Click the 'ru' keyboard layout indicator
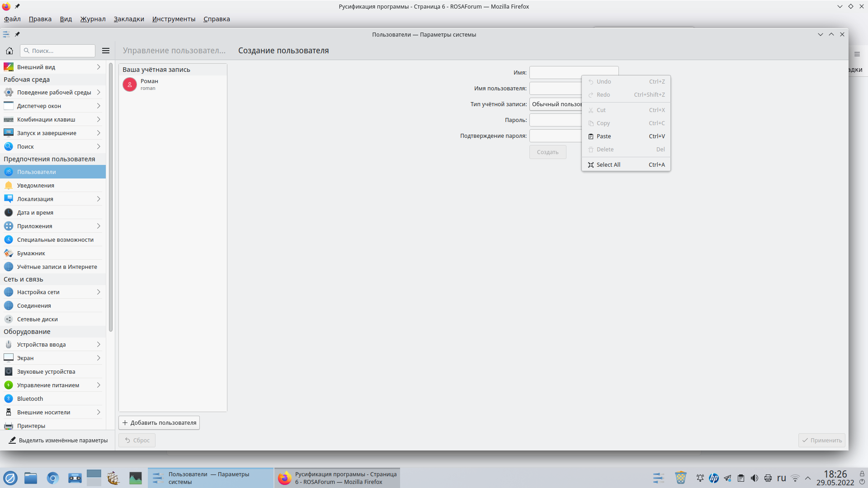 (782, 478)
